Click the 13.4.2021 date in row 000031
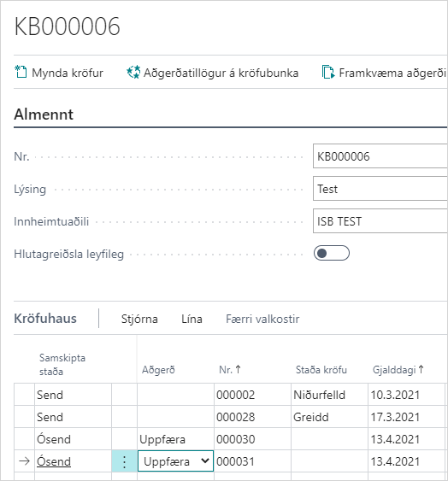 [406, 461]
